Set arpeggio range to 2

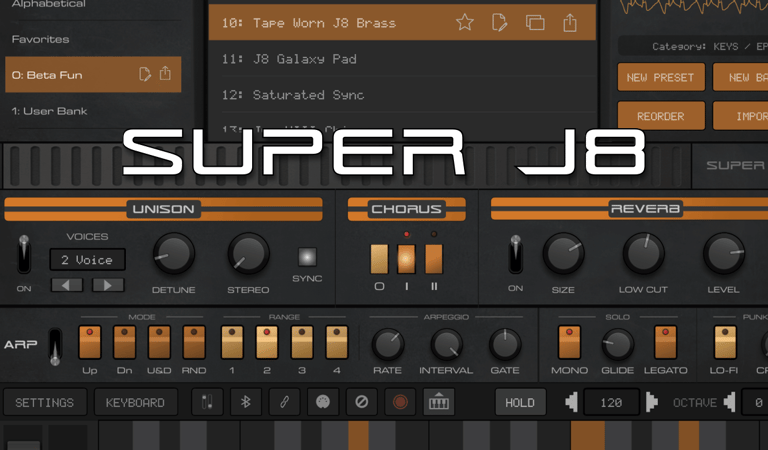(x=267, y=342)
